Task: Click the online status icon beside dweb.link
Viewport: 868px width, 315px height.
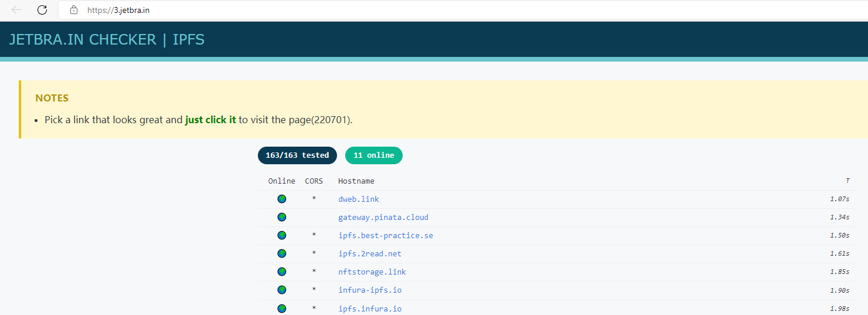Action: coord(282,199)
